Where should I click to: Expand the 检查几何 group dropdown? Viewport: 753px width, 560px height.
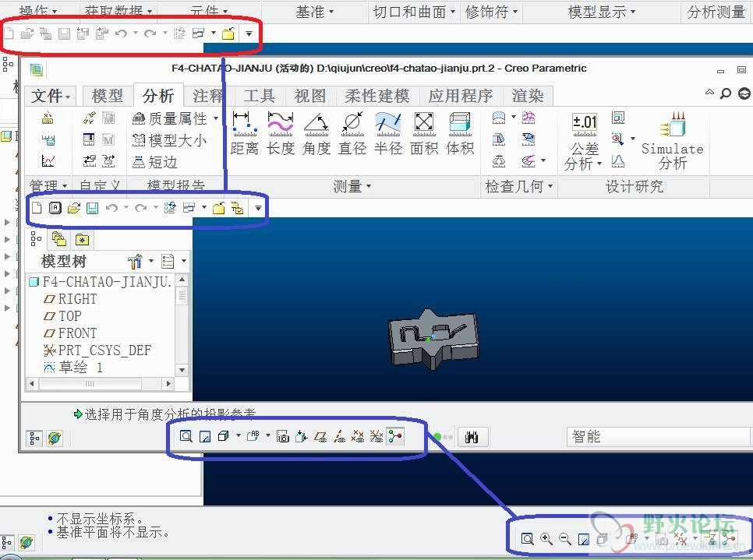pyautogui.click(x=550, y=186)
